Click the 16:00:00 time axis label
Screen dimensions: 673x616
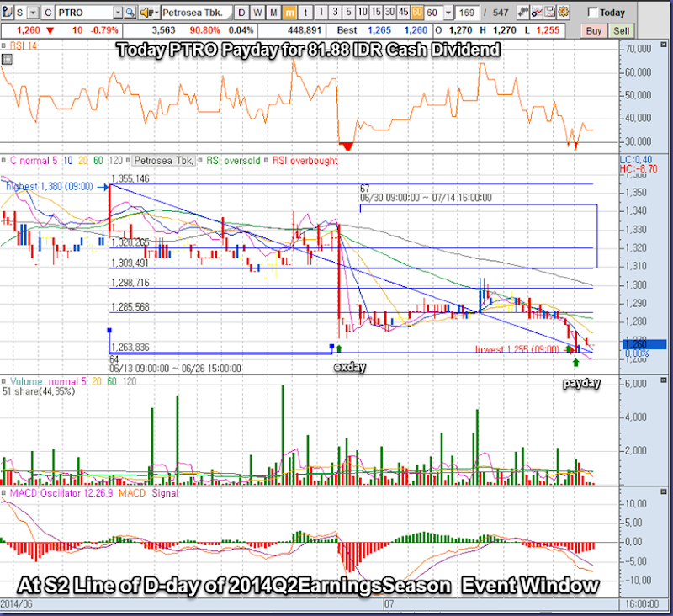642,604
